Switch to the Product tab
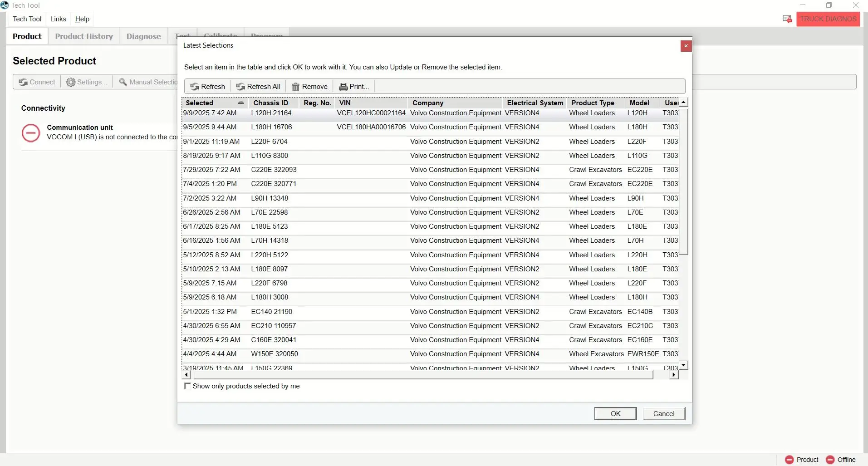 (x=27, y=36)
